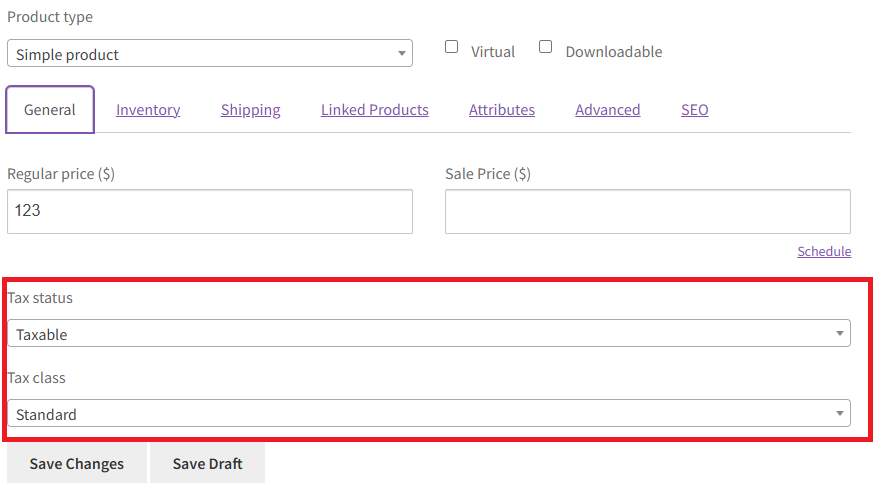Expand the Tax status dropdown
The width and height of the screenshot is (887, 483).
429,334
